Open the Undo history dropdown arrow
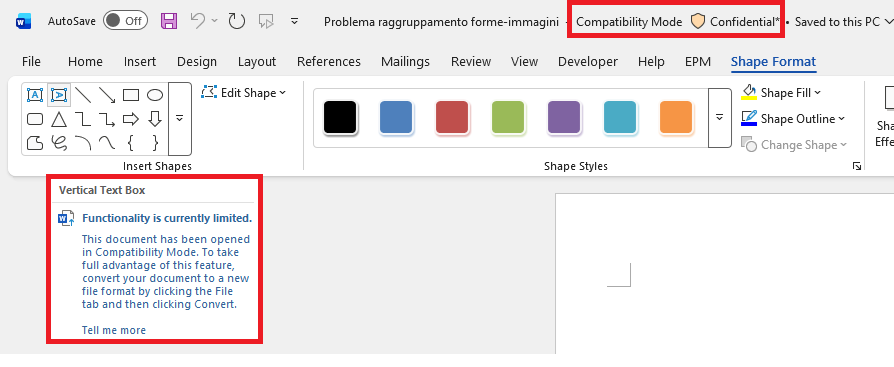The height and width of the screenshot is (367, 894). click(x=214, y=21)
